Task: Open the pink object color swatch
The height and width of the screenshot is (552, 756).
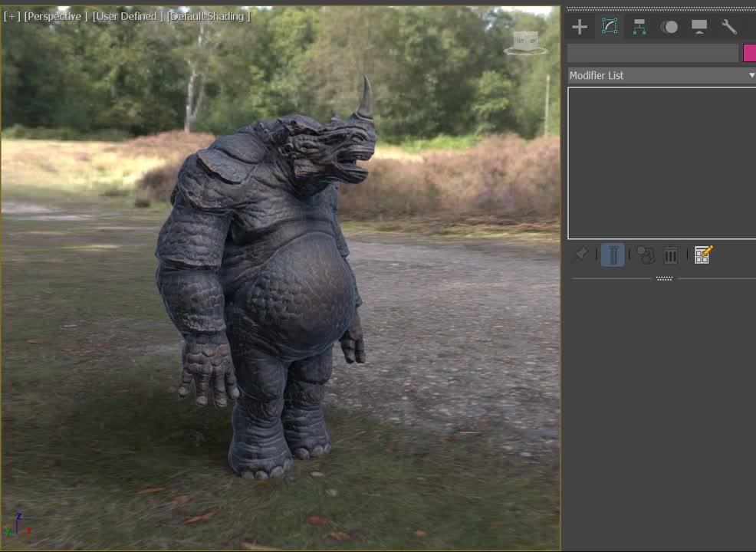Action: point(749,53)
